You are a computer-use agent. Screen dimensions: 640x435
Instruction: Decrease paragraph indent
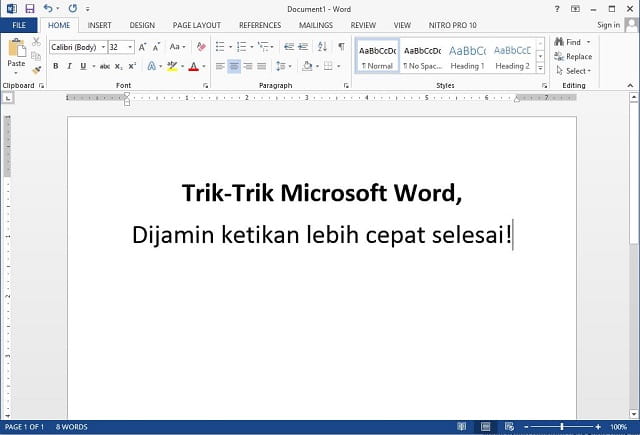pos(289,47)
